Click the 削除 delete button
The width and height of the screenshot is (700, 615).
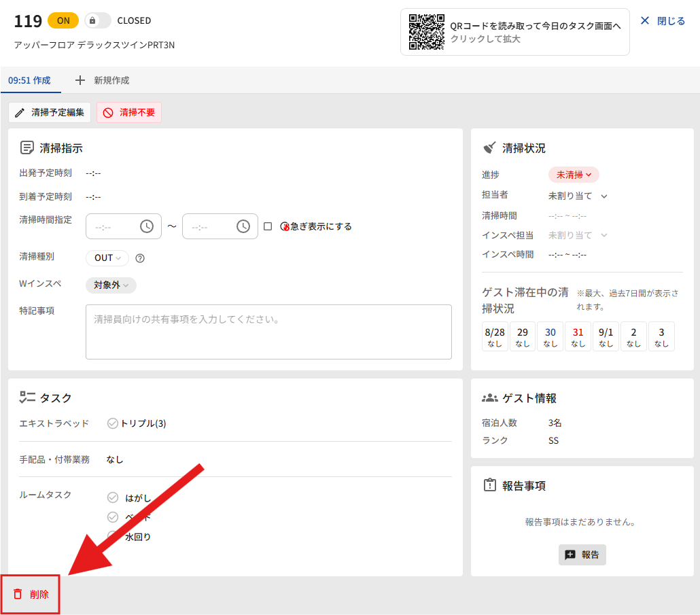31,595
